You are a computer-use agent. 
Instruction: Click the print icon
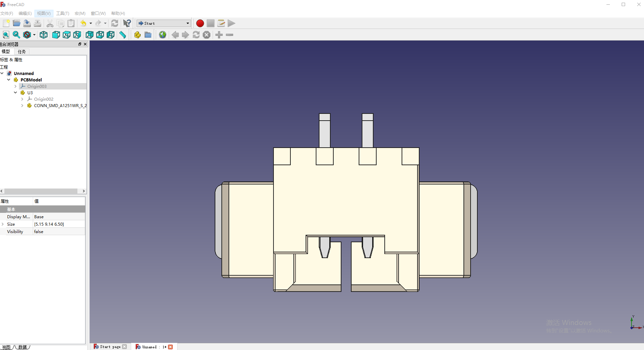[38, 23]
